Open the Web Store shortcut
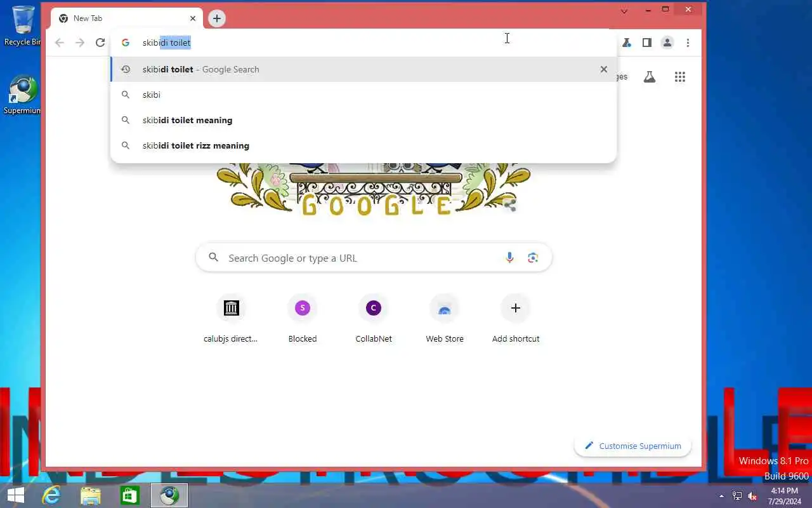Viewport: 812px width, 508px height. [x=445, y=319]
